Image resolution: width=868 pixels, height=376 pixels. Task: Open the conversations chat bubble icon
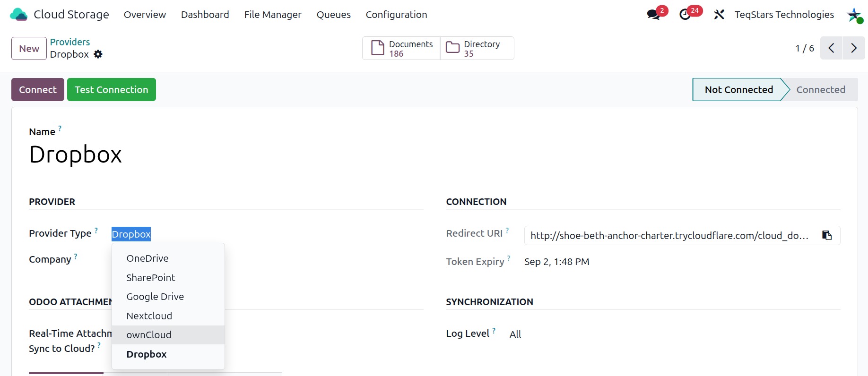tap(653, 15)
